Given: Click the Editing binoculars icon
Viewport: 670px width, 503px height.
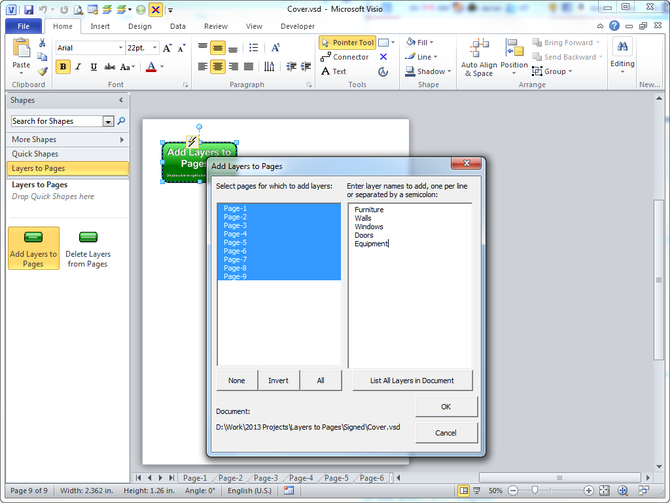Looking at the screenshot, I should [622, 47].
